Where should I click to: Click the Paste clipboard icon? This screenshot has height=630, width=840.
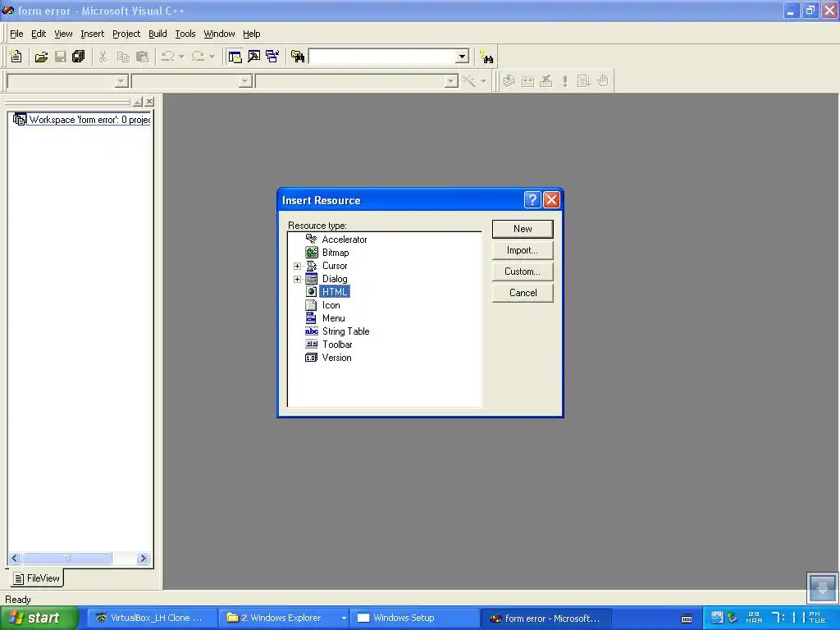(x=143, y=57)
